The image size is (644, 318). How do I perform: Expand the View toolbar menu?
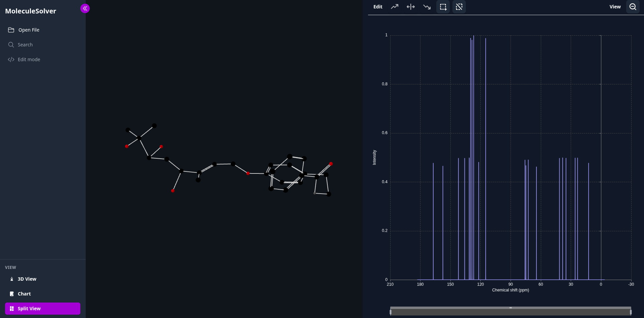[x=615, y=6]
